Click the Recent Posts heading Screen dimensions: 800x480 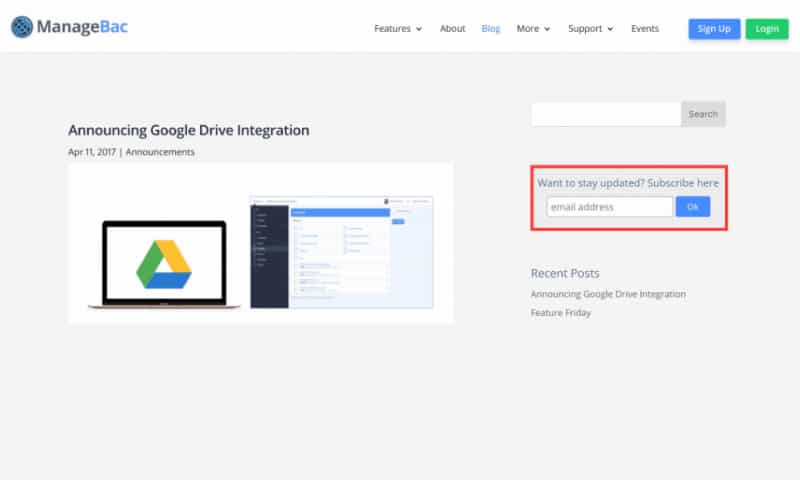click(565, 273)
